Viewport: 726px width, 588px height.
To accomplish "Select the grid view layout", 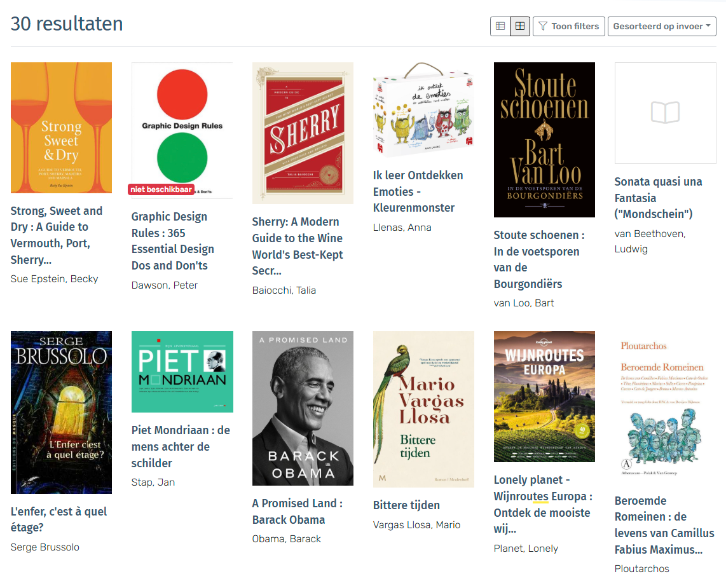I will click(520, 26).
